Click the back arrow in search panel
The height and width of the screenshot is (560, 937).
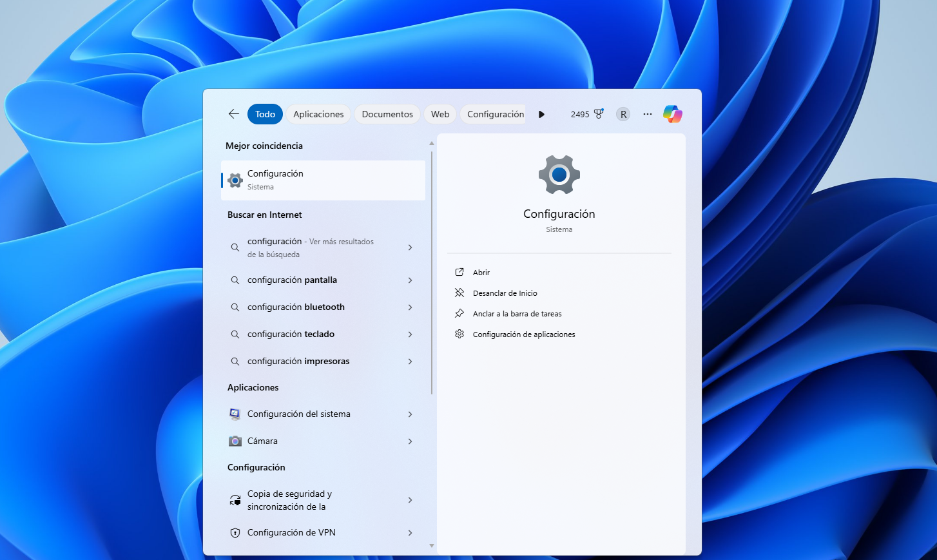(x=233, y=114)
